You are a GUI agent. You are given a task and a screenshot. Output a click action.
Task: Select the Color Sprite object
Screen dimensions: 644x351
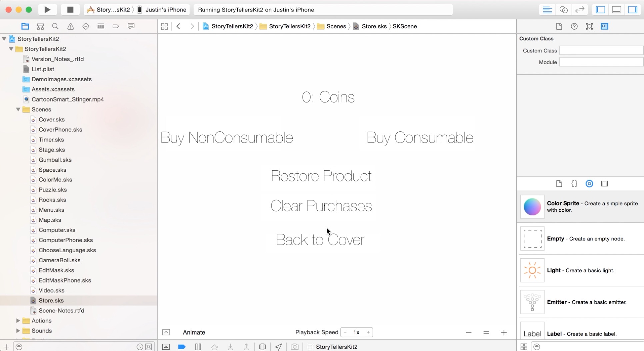(x=581, y=207)
